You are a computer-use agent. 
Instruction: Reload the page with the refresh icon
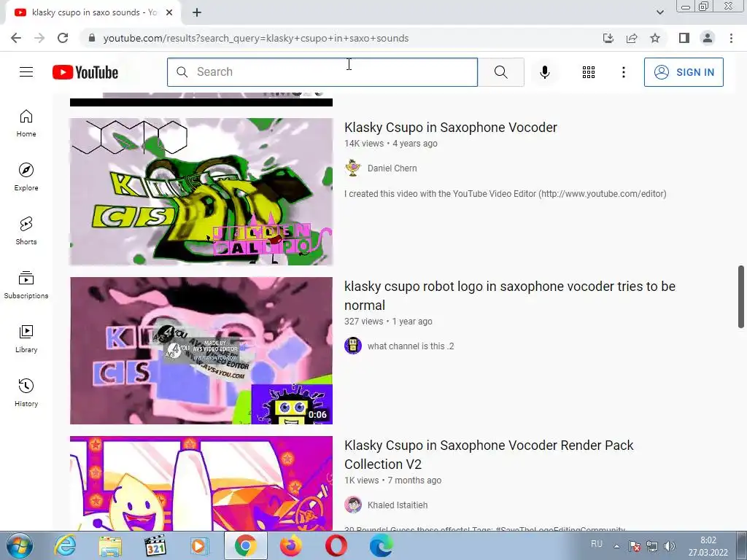click(63, 38)
